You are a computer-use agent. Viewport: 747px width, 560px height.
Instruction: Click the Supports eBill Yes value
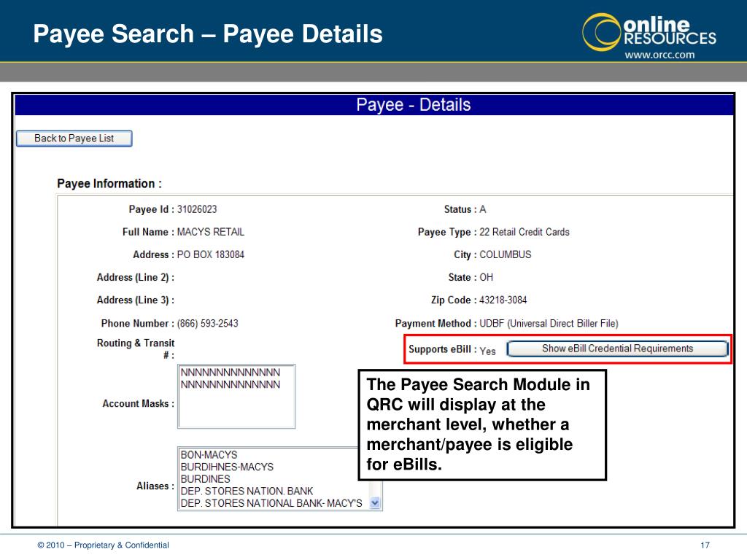(x=487, y=351)
